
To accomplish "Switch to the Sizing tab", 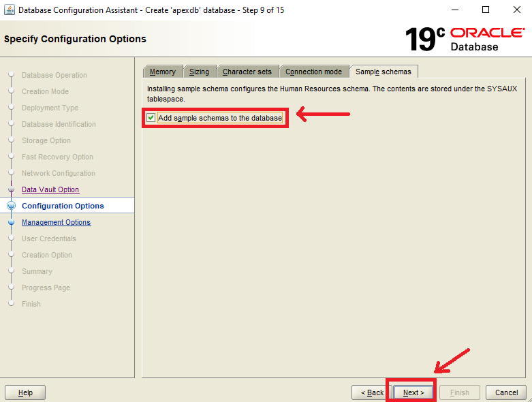I will click(x=199, y=72).
